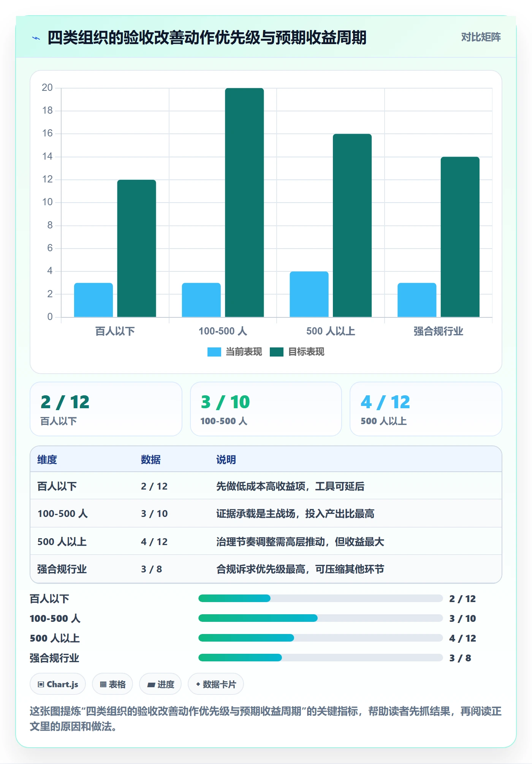Click the 百人以下 progress bar
This screenshot has height=764, width=532.
pos(320,598)
